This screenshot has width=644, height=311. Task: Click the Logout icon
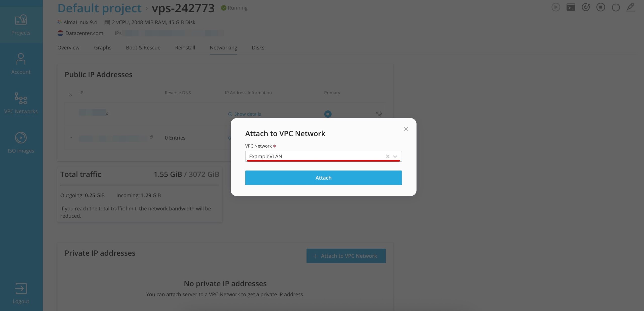(x=21, y=288)
